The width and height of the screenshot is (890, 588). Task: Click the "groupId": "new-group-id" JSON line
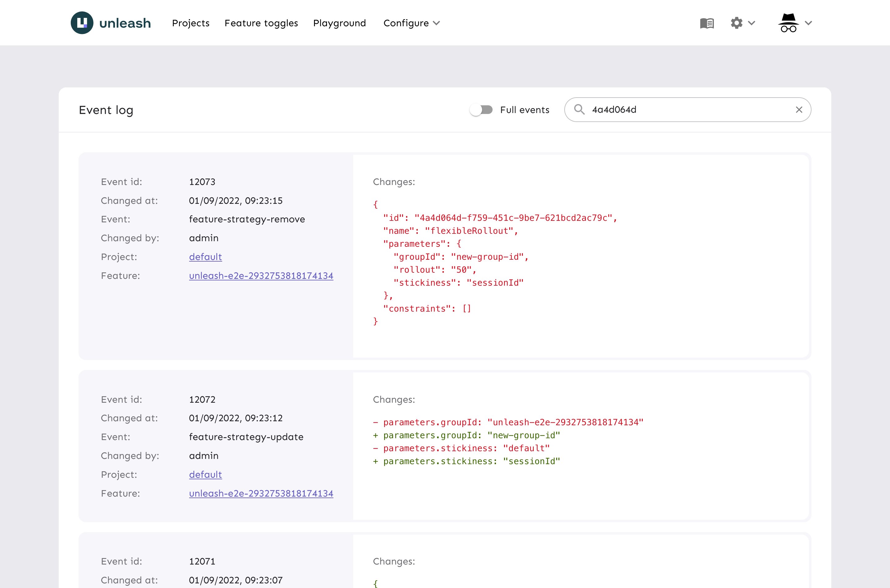tap(461, 257)
